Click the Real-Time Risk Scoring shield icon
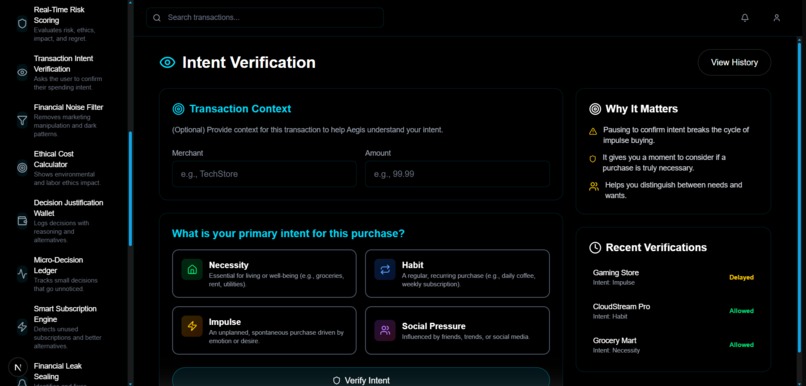This screenshot has height=386, width=806. [22, 24]
